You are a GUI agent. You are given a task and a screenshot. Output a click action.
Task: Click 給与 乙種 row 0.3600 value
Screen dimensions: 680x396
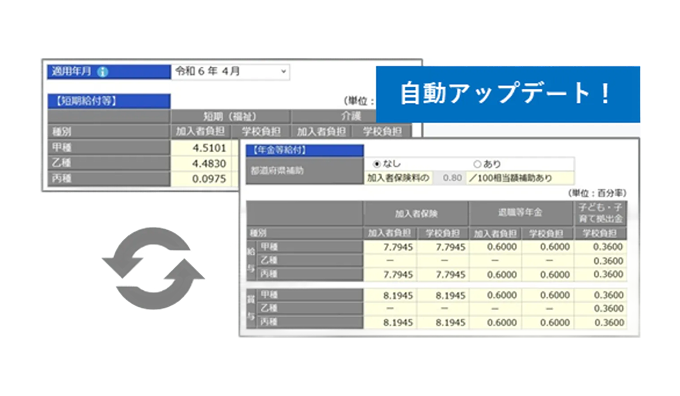pos(601,261)
